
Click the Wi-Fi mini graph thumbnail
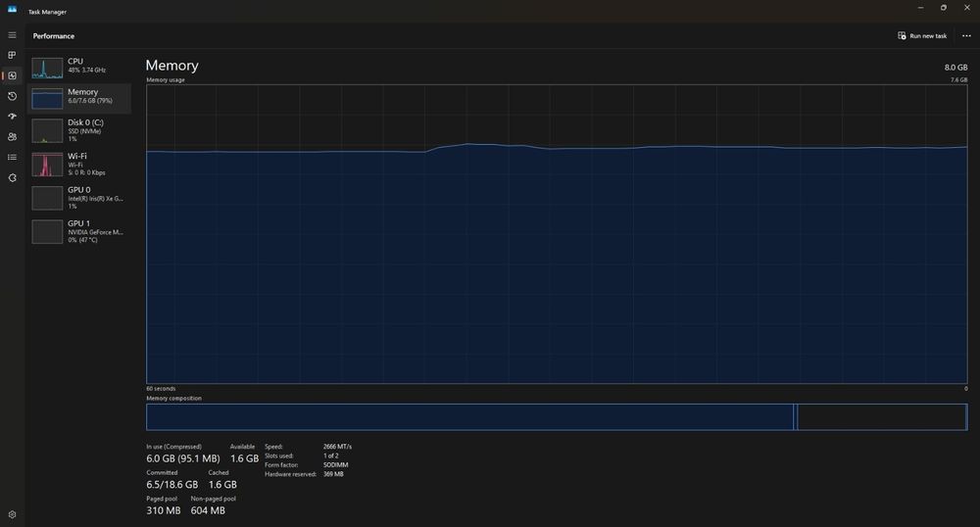coord(47,165)
